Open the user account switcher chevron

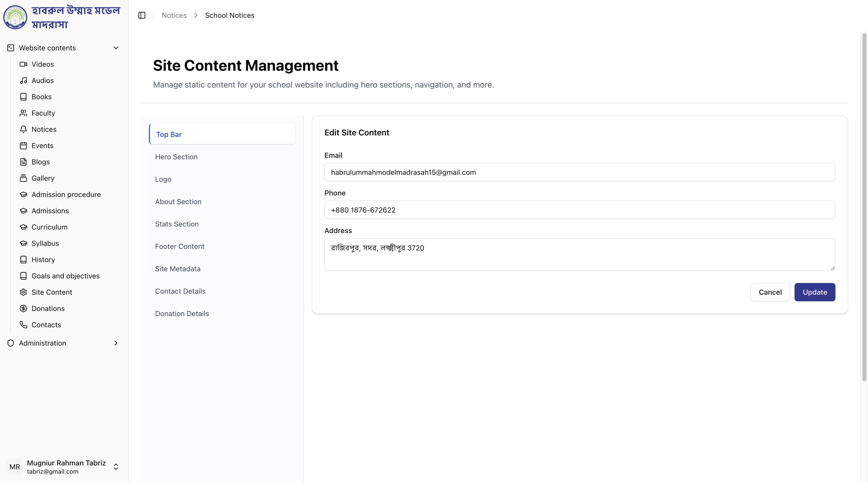coord(116,467)
